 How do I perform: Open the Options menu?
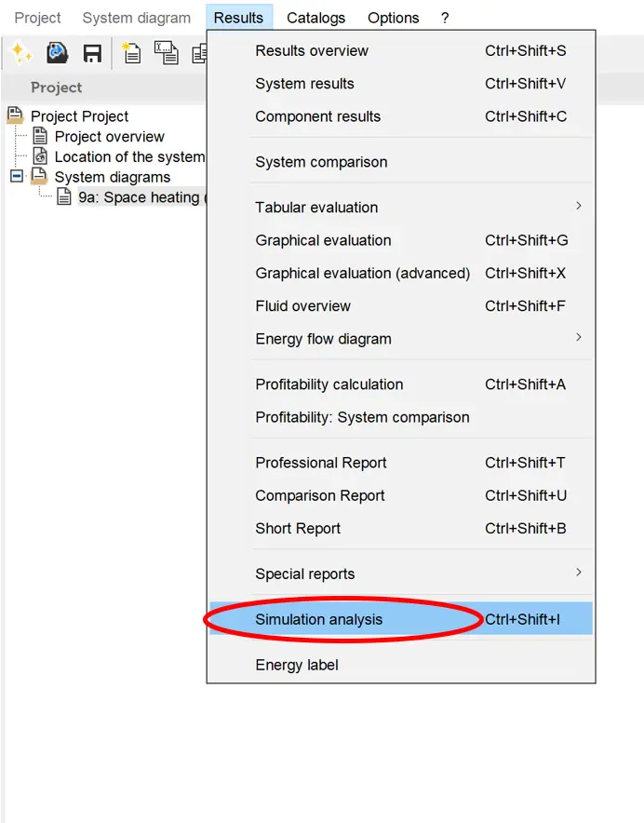point(393,18)
